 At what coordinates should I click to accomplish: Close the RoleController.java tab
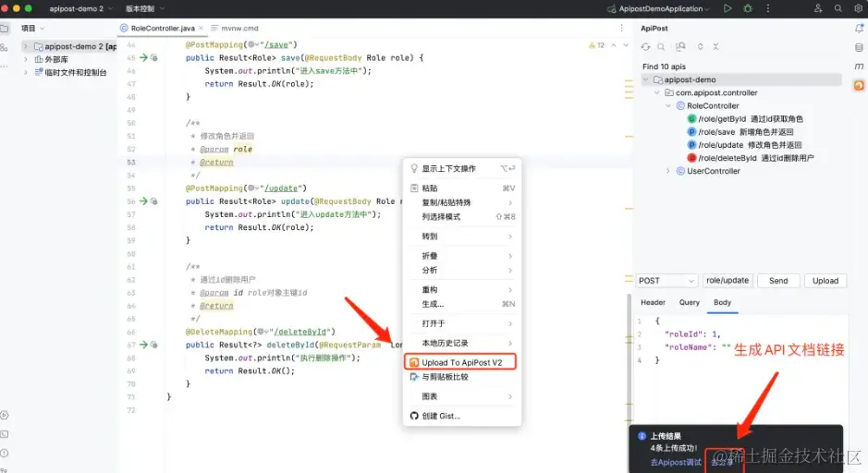201,29
